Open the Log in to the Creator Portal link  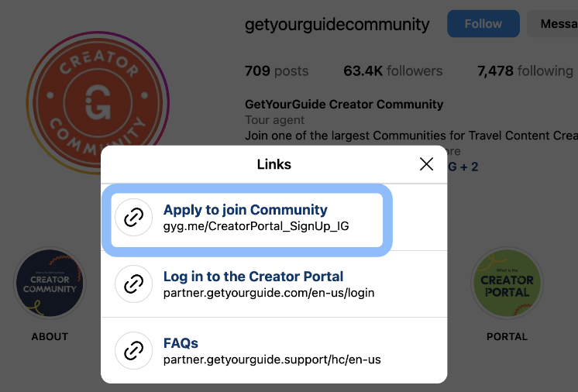pos(253,277)
